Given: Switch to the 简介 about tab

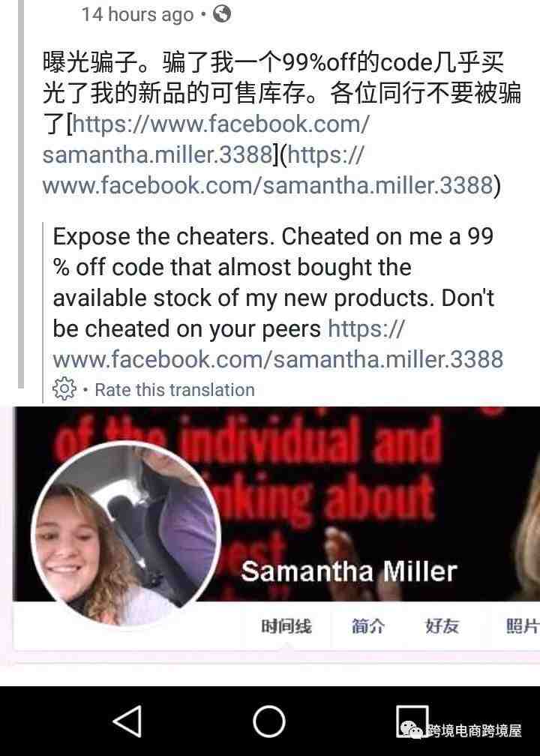Looking at the screenshot, I should pyautogui.click(x=367, y=625).
